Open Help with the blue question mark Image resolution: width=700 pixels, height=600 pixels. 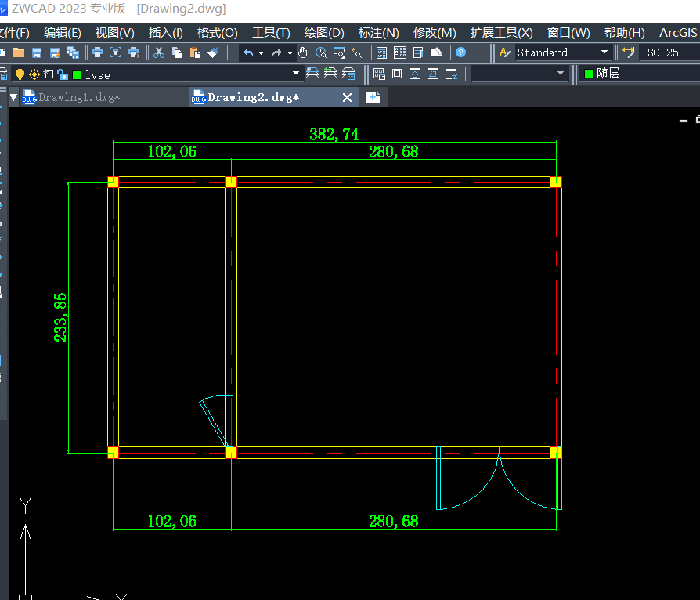(460, 52)
